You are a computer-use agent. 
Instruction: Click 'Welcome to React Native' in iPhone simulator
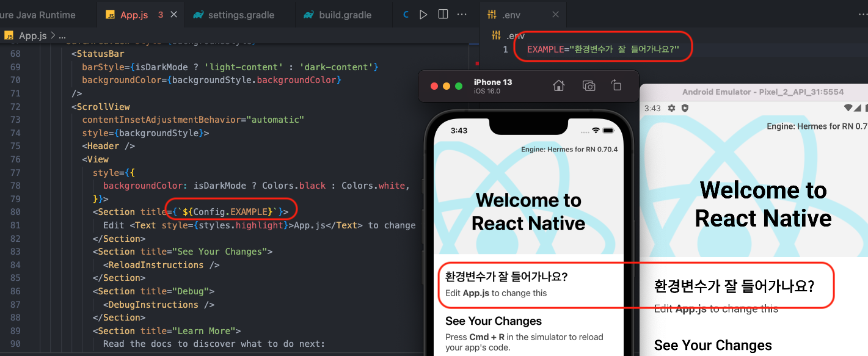click(x=528, y=211)
